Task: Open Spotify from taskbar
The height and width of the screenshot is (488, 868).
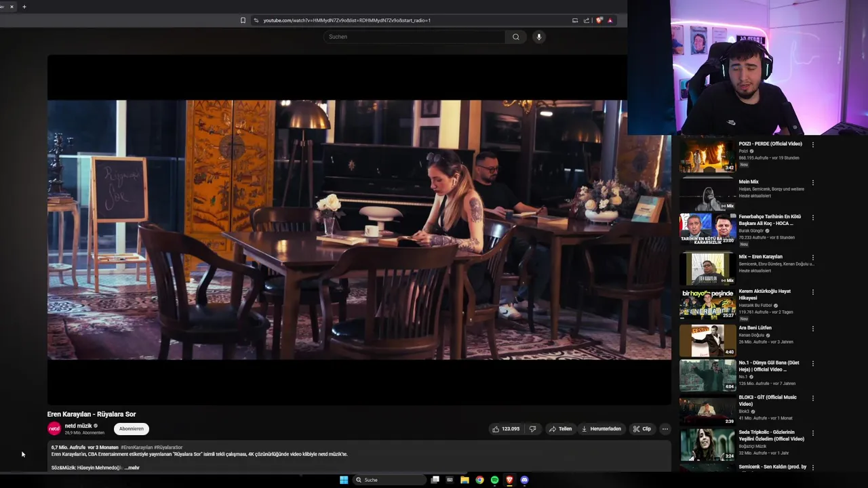Action: coord(494,480)
